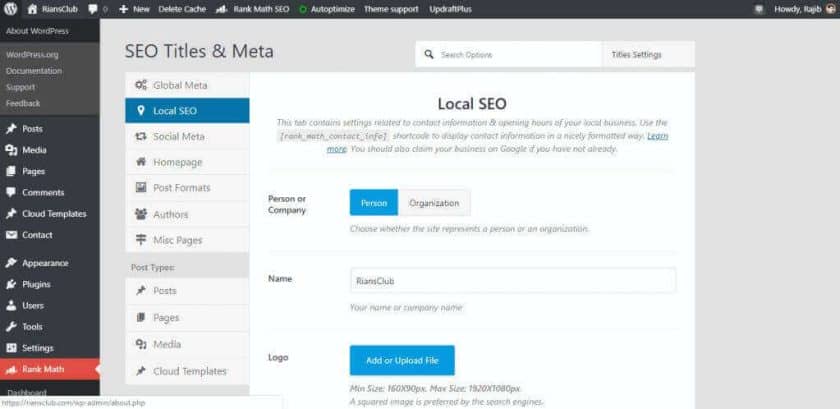The image size is (840, 409).
Task: Click the New plus icon
Action: click(123, 9)
